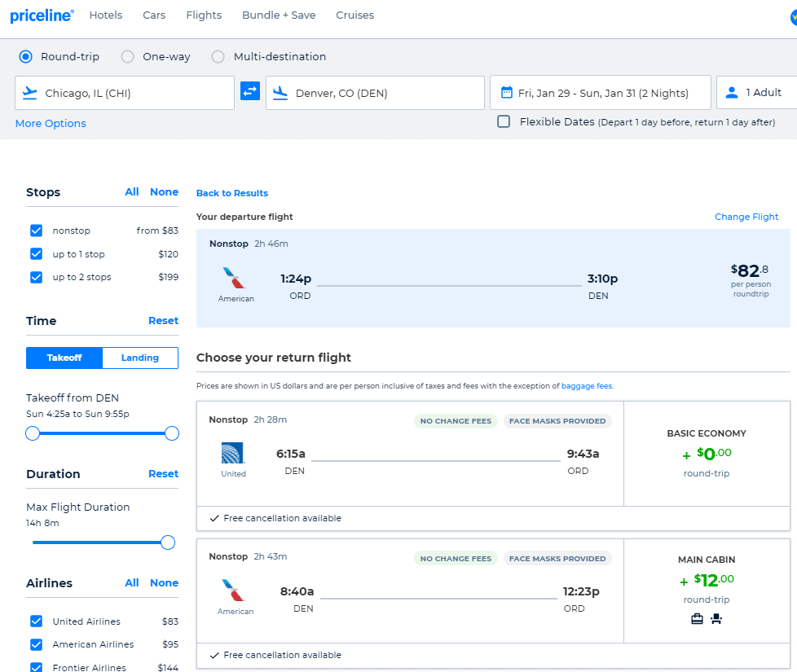
Task: Open the Cars section
Action: 154,15
